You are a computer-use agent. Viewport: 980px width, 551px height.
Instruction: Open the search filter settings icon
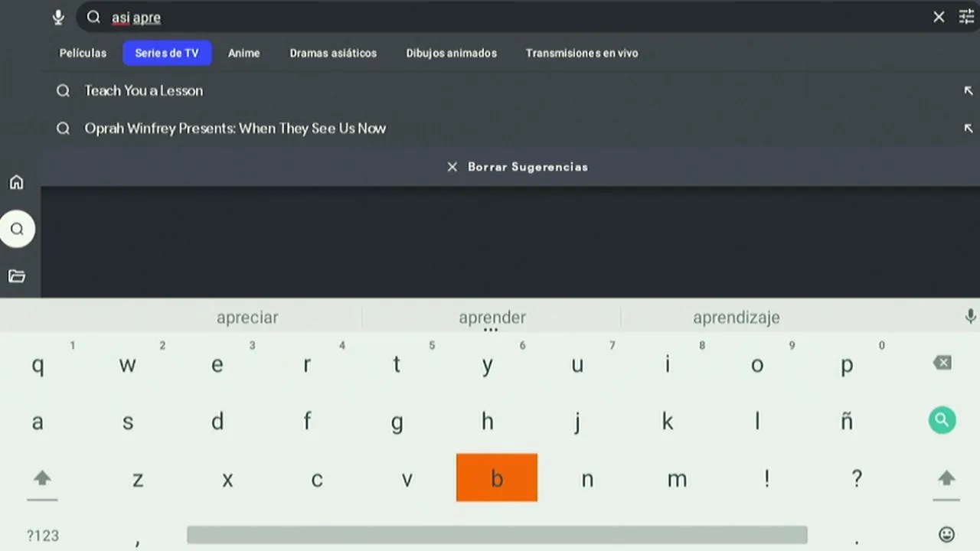point(966,17)
